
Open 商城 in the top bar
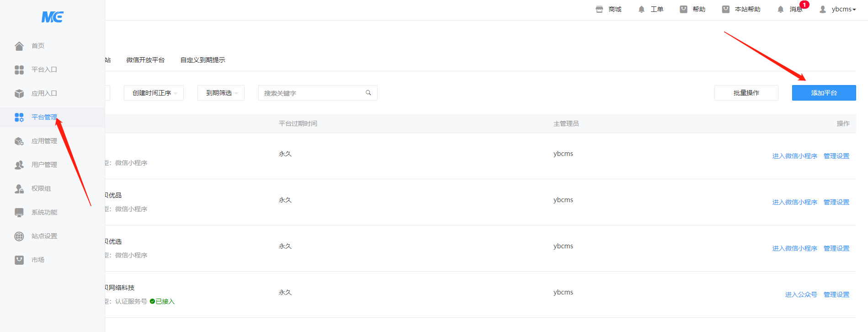609,9
